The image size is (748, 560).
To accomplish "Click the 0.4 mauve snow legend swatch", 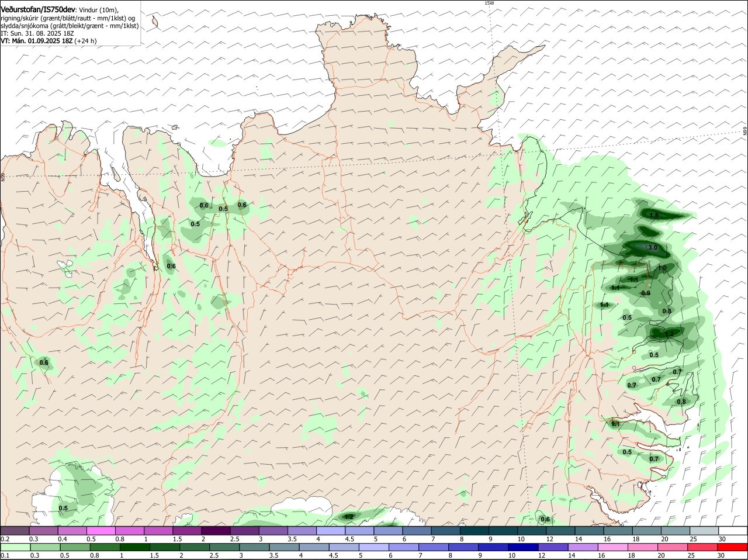I will (x=73, y=531).
